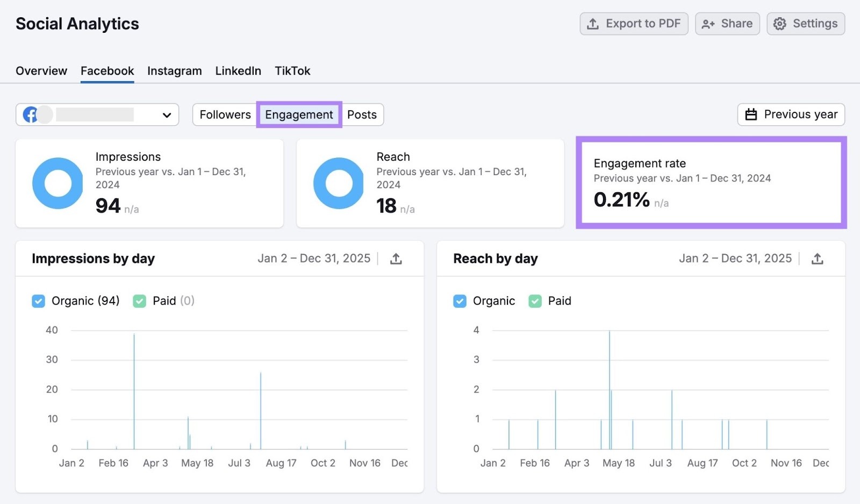Click the export icon for Impressions by day
The width and height of the screenshot is (860, 504).
tap(396, 258)
